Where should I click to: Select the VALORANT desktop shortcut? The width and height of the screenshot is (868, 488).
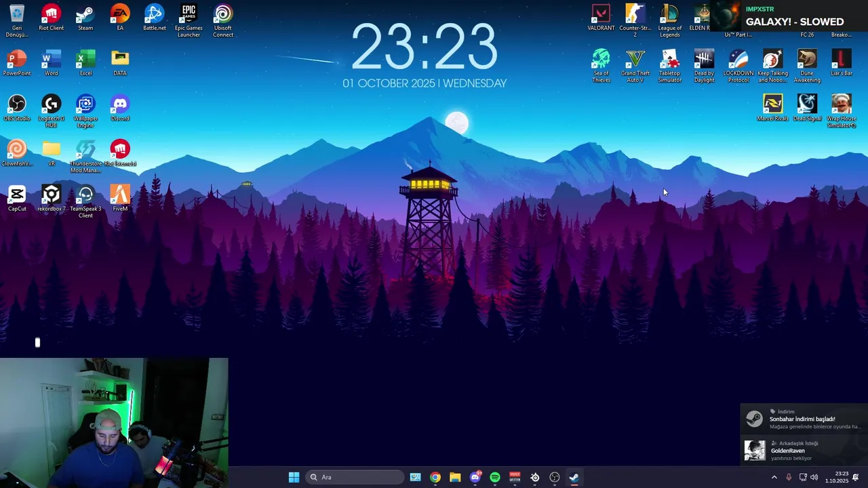pos(601,18)
